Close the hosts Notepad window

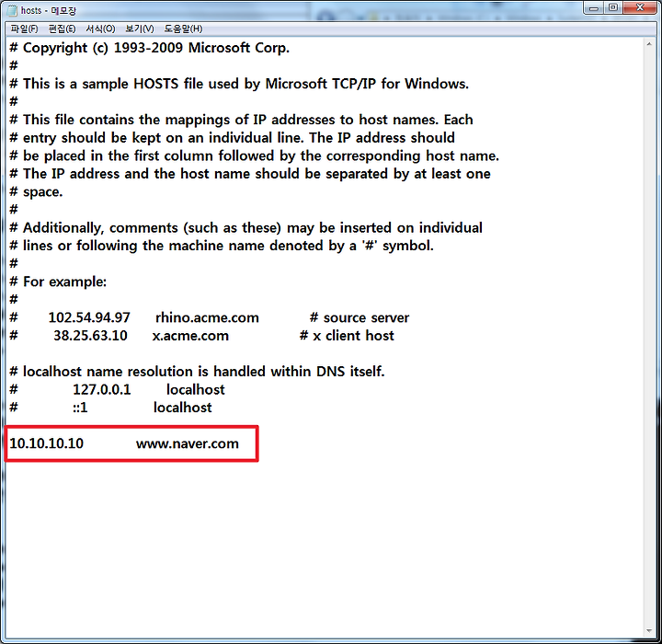pyautogui.click(x=640, y=8)
